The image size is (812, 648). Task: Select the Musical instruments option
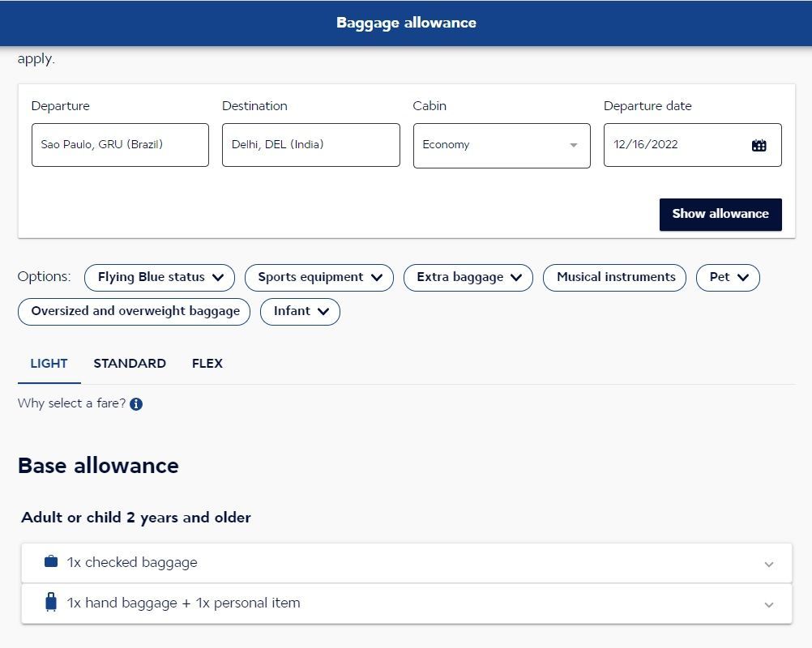click(x=615, y=277)
